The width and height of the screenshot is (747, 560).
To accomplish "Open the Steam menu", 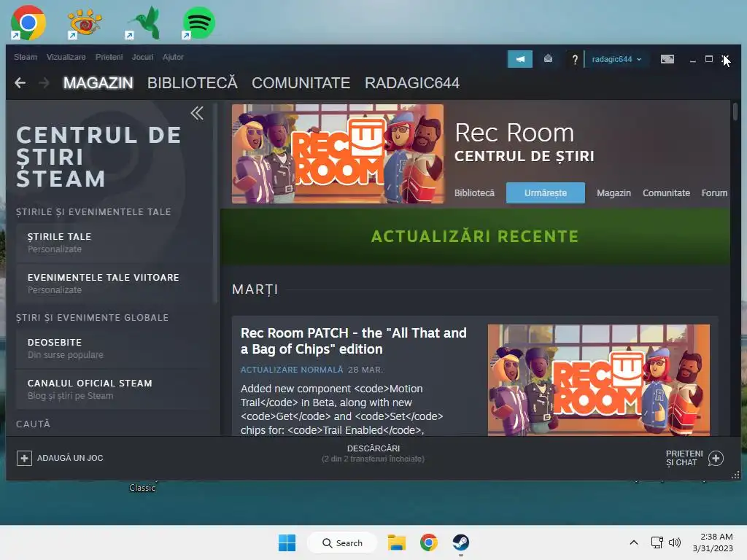I will pos(26,57).
